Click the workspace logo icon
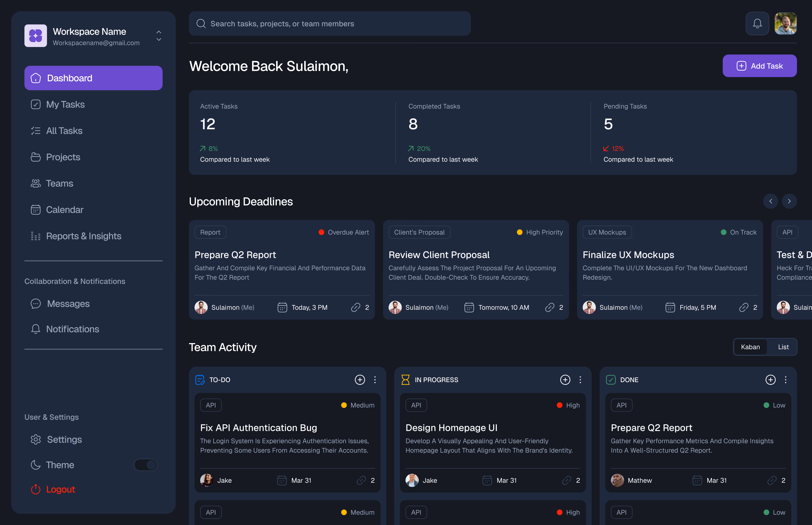Image resolution: width=812 pixels, height=525 pixels. coord(35,35)
